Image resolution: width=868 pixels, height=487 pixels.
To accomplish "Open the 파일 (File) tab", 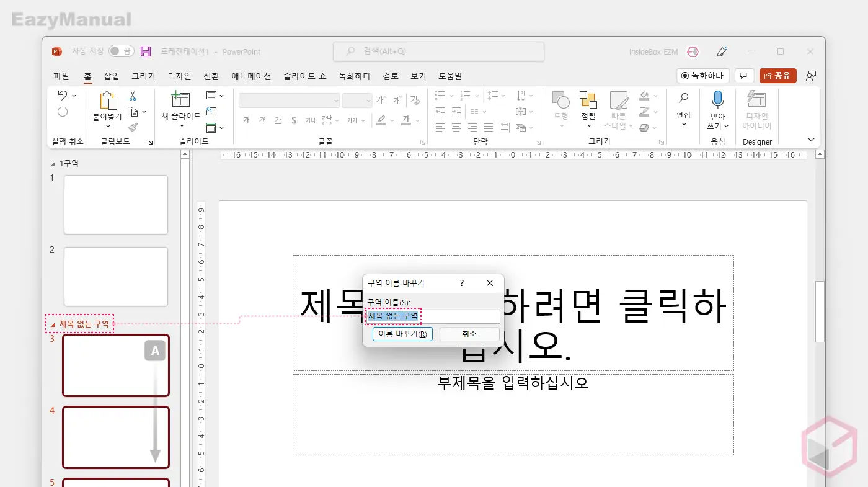I will click(x=61, y=76).
